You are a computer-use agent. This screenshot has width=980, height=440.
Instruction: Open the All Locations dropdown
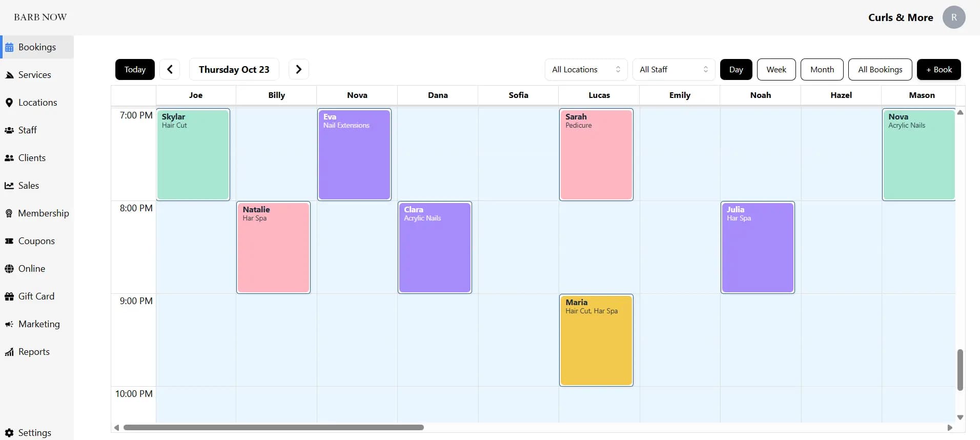pyautogui.click(x=586, y=69)
